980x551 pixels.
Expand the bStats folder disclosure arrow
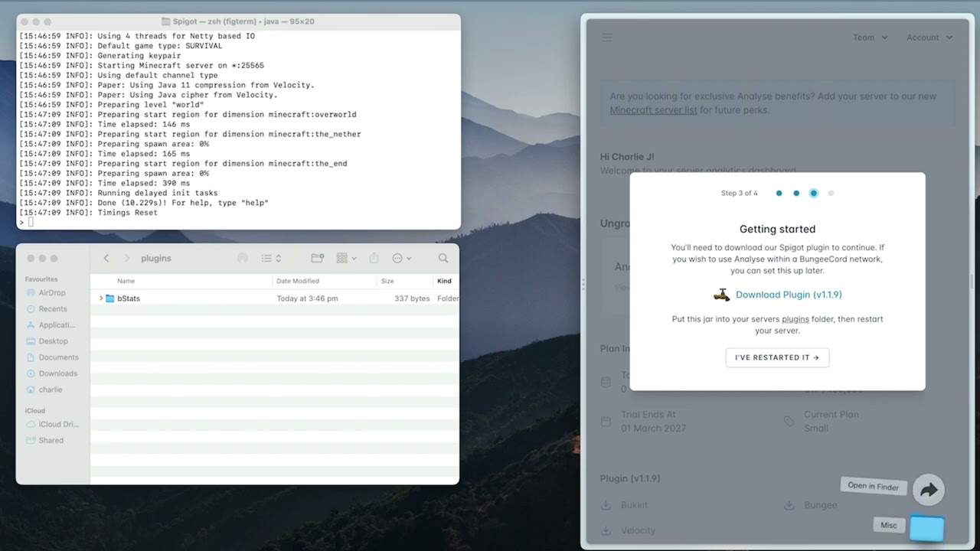click(101, 298)
